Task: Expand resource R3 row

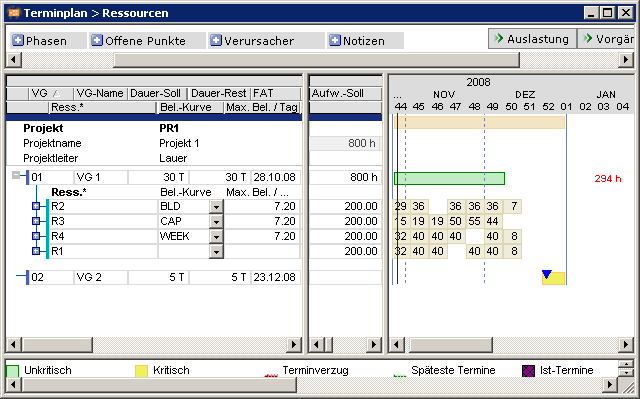Action: point(36,221)
